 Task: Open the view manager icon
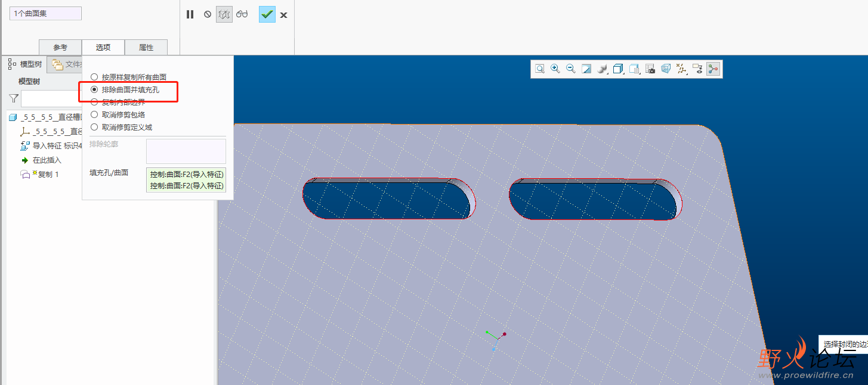(635, 69)
